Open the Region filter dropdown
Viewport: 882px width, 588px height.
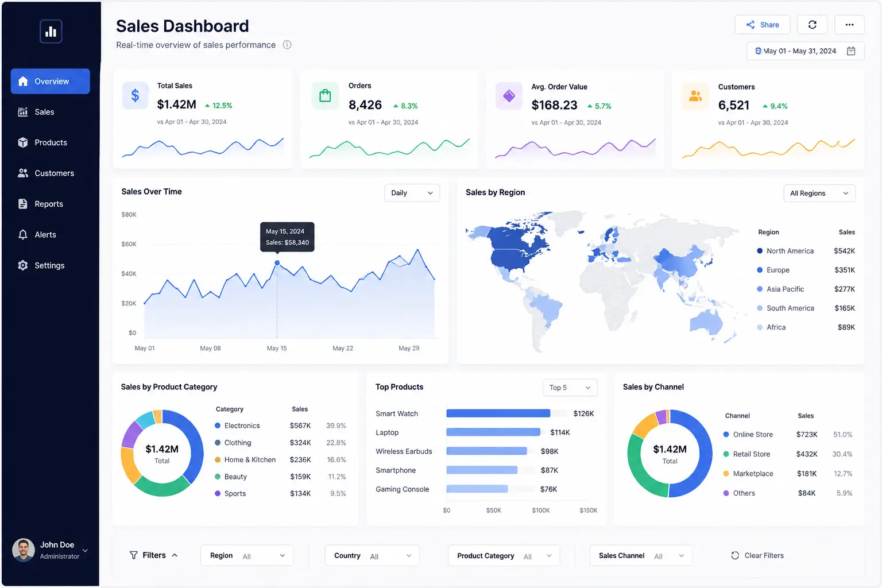coord(247,555)
